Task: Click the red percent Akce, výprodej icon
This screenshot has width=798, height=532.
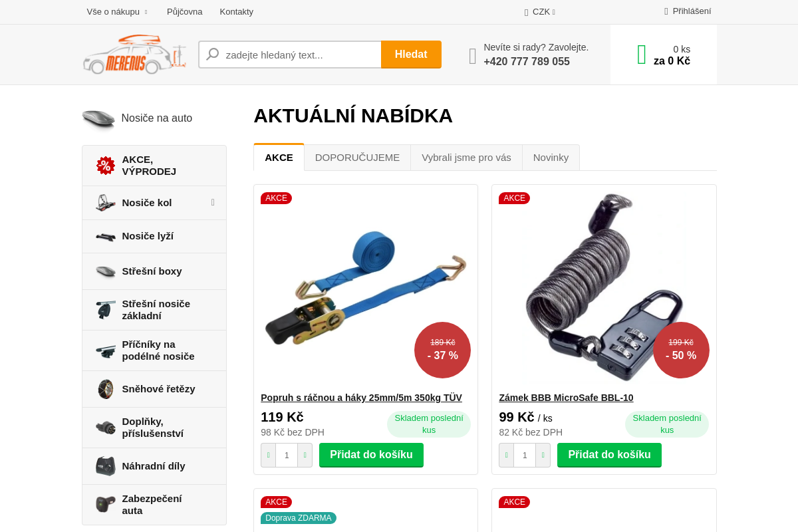Action: pyautogui.click(x=106, y=166)
